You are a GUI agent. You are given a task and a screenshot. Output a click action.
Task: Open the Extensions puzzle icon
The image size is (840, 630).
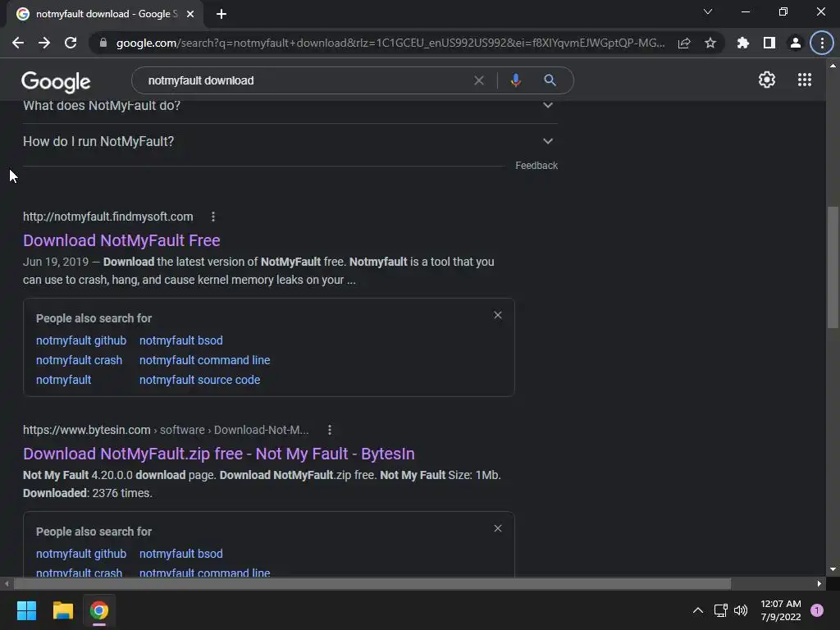click(x=743, y=43)
